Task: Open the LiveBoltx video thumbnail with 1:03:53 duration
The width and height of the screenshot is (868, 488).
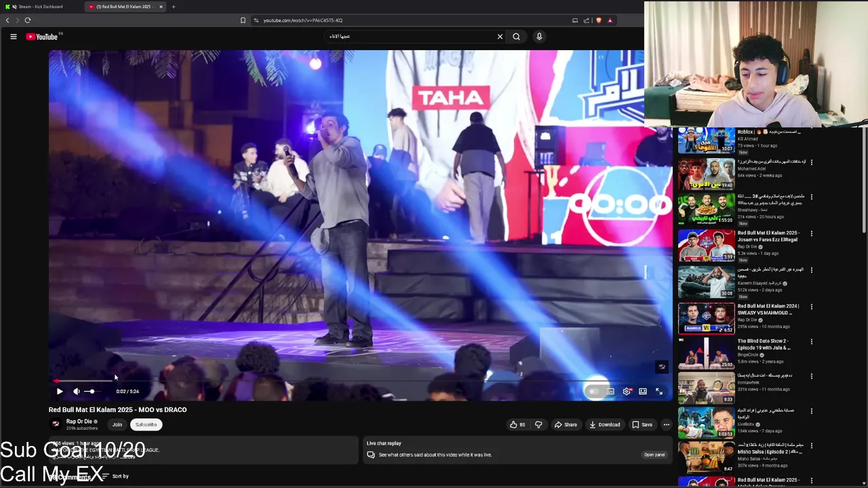Action: [706, 422]
